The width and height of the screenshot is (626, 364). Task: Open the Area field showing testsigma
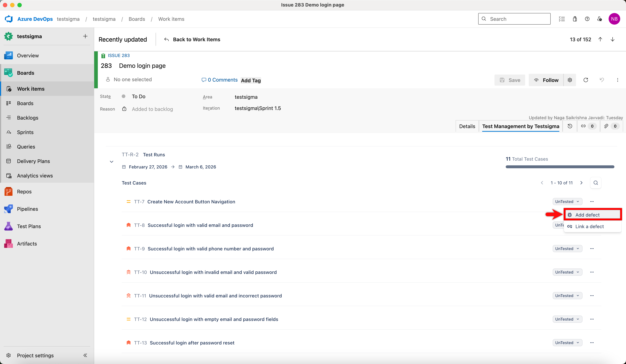[x=246, y=97]
